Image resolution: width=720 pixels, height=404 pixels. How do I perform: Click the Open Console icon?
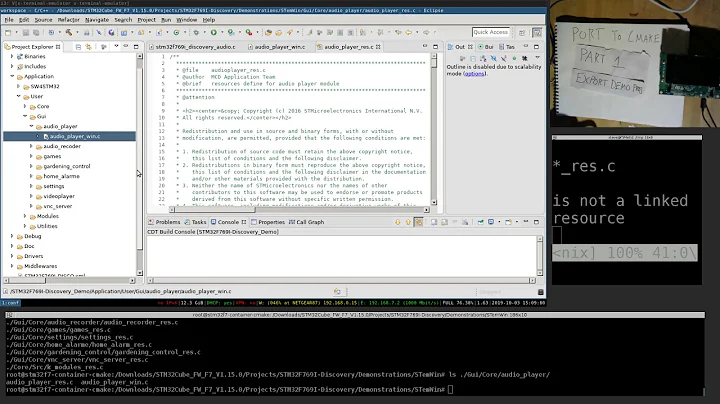click(508, 222)
